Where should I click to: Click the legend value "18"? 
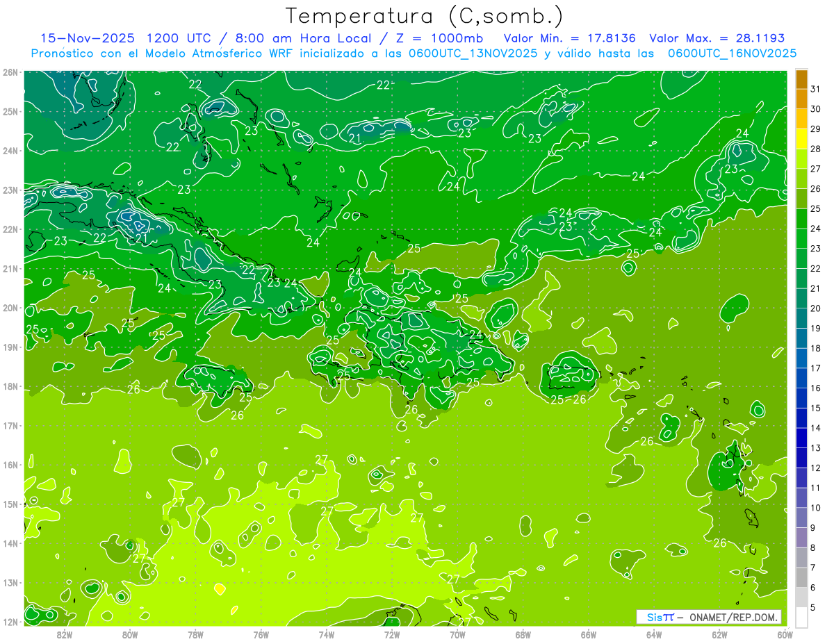point(816,348)
